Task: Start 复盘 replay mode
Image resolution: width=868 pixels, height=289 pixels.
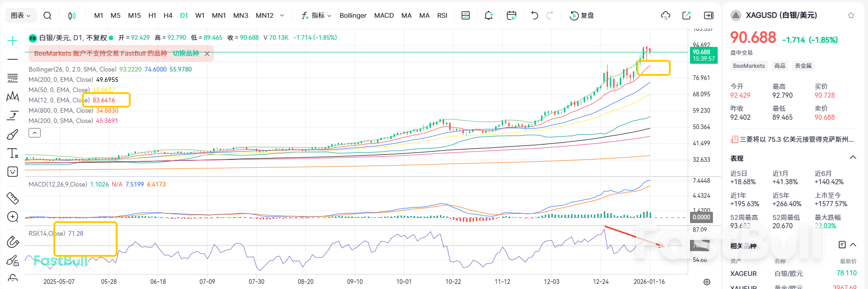Action: pyautogui.click(x=582, y=15)
